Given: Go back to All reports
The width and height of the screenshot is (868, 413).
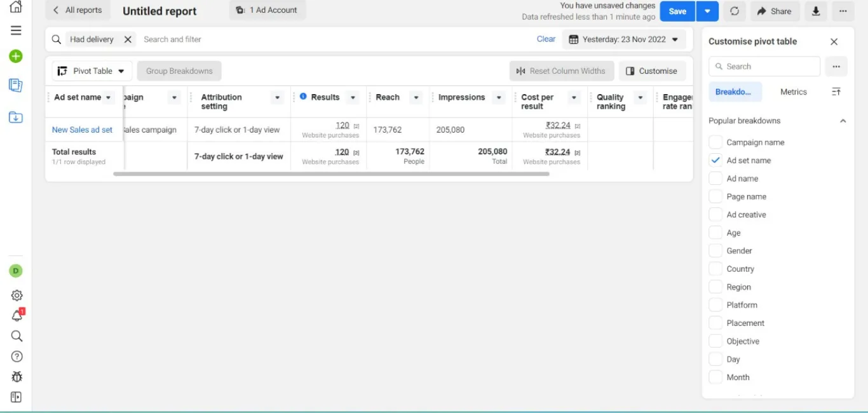Looking at the screenshot, I should pos(78,10).
